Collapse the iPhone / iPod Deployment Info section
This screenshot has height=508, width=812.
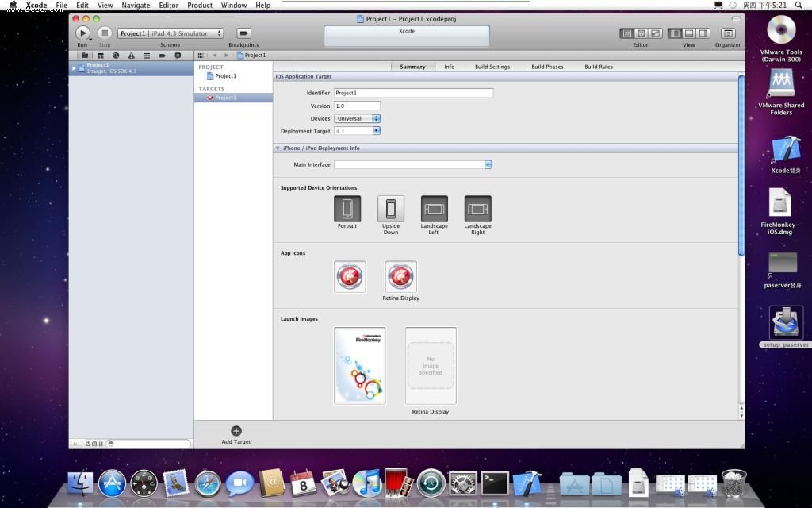point(278,148)
